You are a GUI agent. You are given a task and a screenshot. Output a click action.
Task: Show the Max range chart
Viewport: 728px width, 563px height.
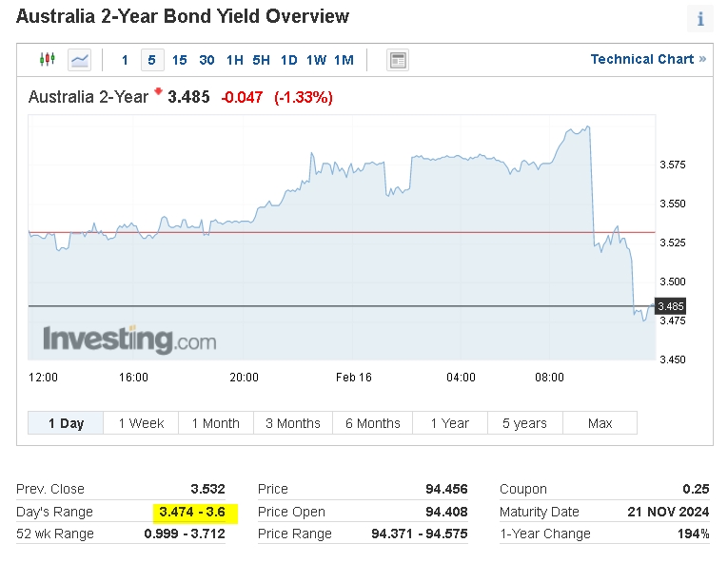click(600, 423)
